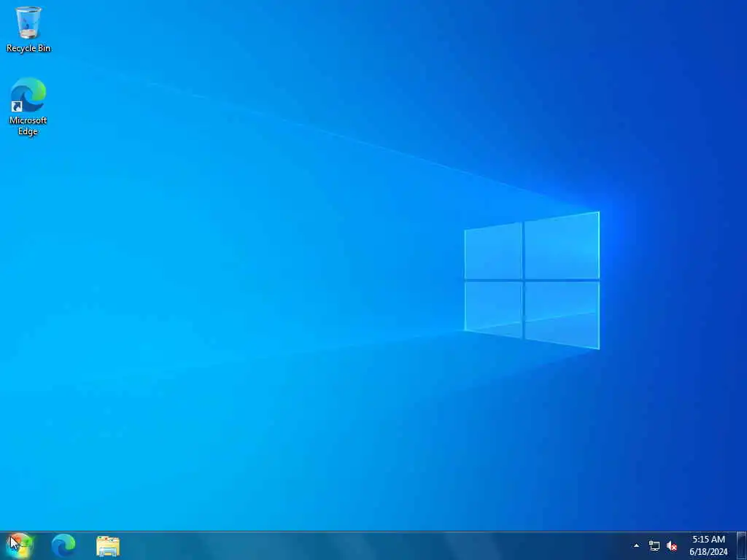Click the 'Microsoft Edge' label text
Viewport: 747px width, 560px height.
click(28, 125)
